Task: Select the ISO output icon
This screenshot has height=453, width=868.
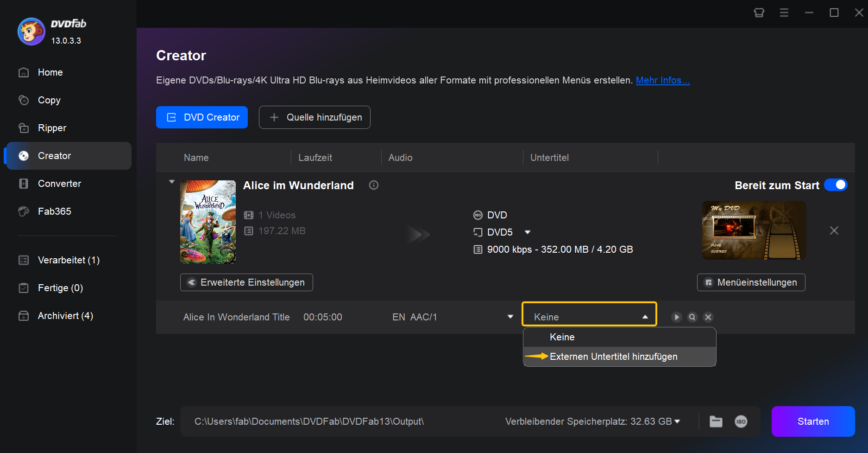Action: pos(741,421)
